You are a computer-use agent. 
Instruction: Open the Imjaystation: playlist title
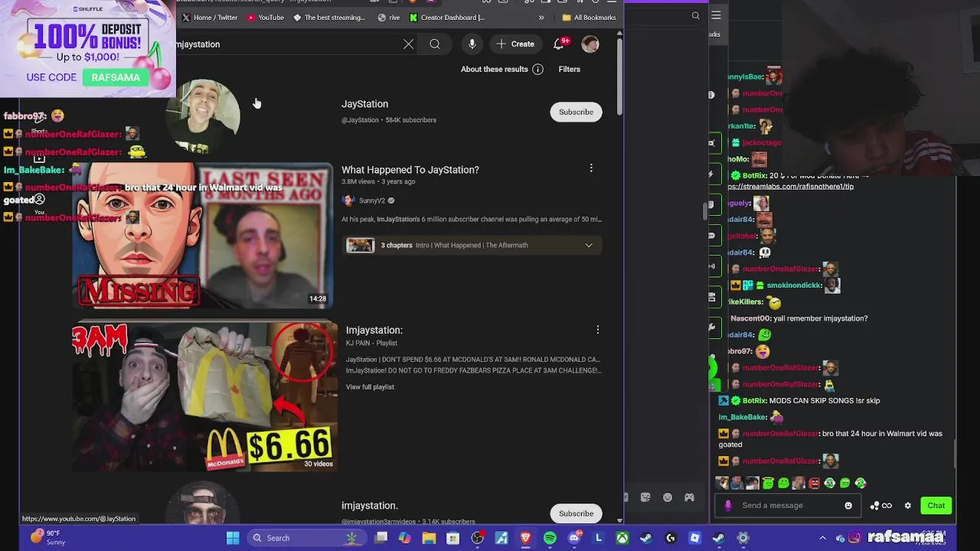(374, 330)
